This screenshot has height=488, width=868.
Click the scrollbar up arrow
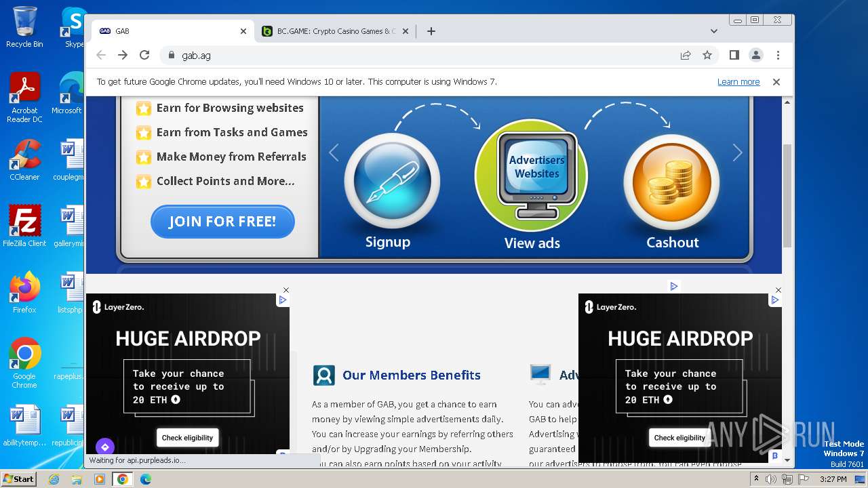click(787, 102)
